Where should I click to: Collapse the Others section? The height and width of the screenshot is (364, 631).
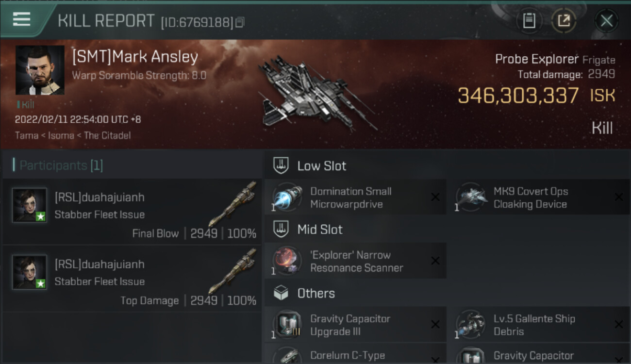[304, 293]
